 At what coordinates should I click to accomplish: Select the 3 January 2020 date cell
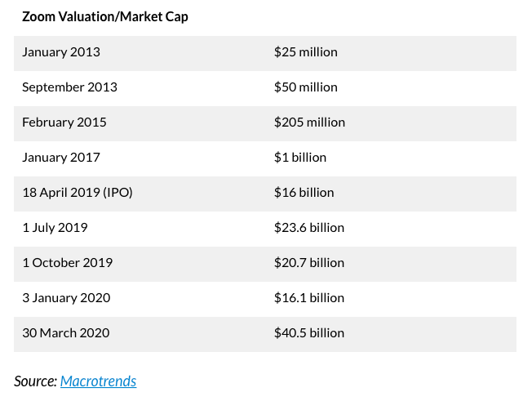coord(66,297)
